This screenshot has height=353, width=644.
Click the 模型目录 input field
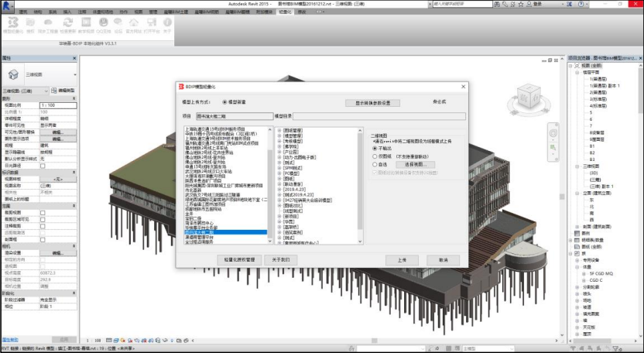click(x=379, y=116)
